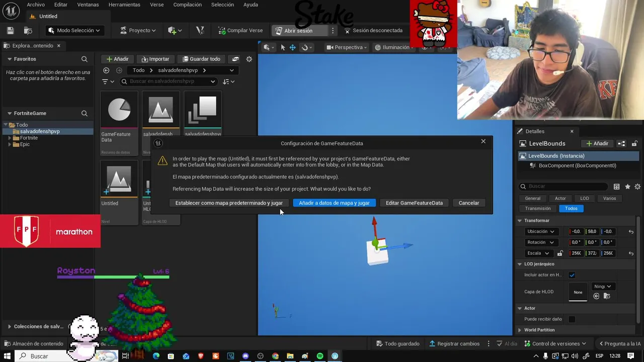Go back with content browser back arrow
Screen dimensions: 644x362
106,70
